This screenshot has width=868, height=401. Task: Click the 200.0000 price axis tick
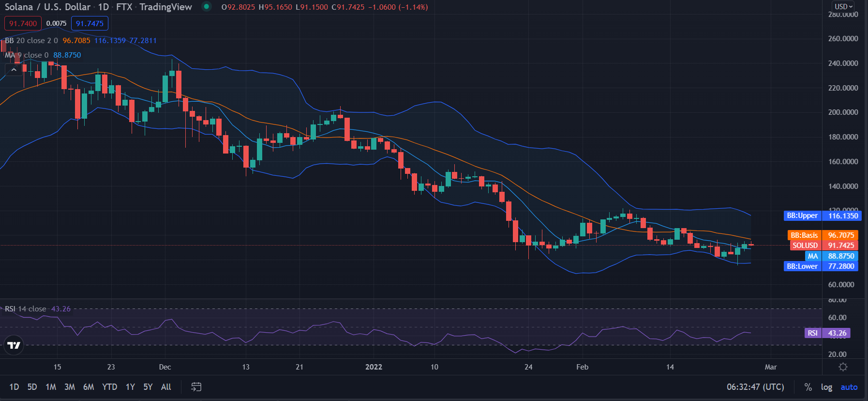tap(843, 112)
